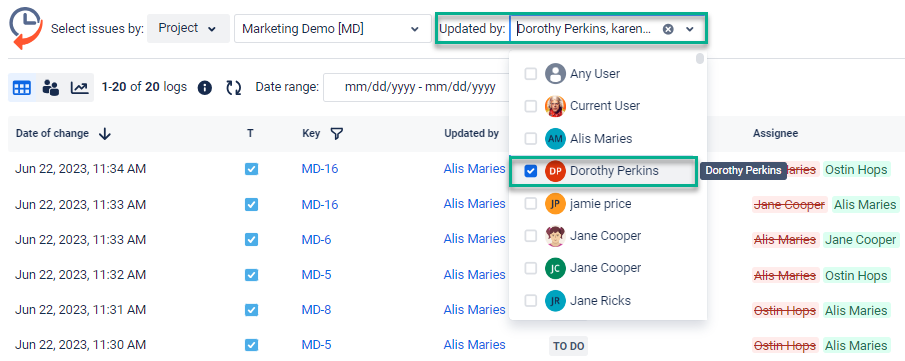
Task: Click the sort arrow next to Date of change
Action: point(104,134)
